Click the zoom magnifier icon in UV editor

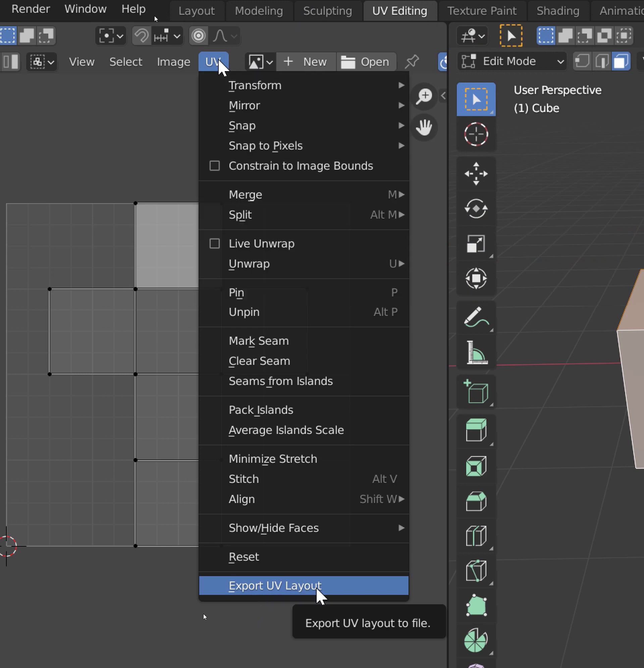pos(424,96)
